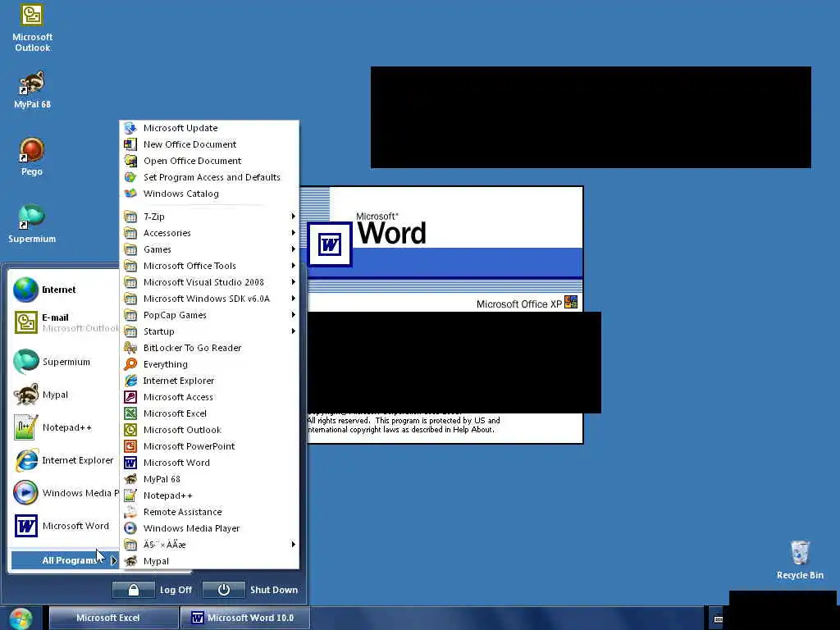Expand the 7-Zip submenu arrow

tap(293, 217)
